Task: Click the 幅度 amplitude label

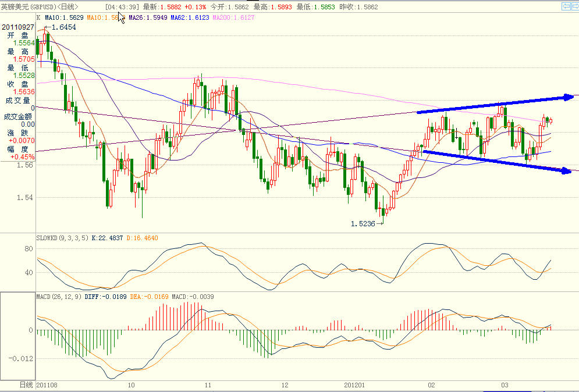Action: 17,149
